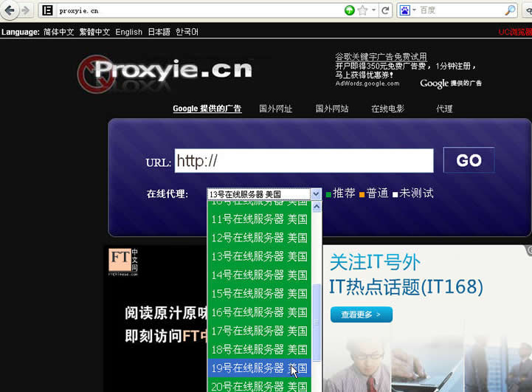Click the browser back arrow button
This screenshot has width=532, height=392.
pos(9,10)
